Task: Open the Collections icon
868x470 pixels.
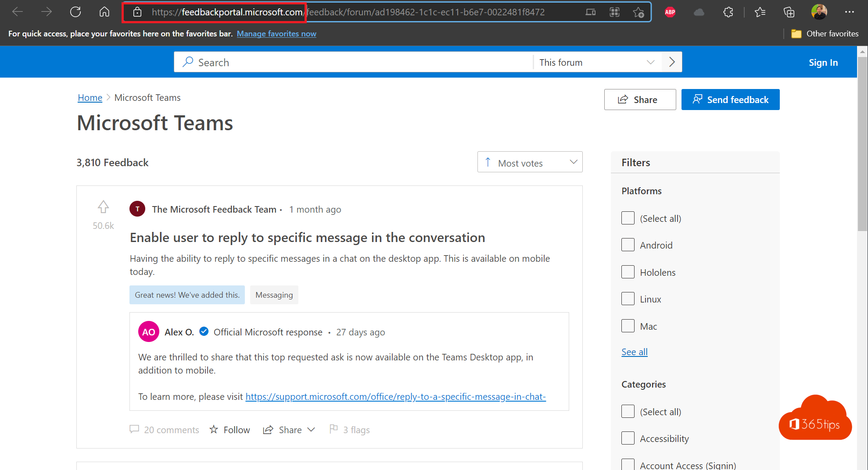Action: point(789,12)
